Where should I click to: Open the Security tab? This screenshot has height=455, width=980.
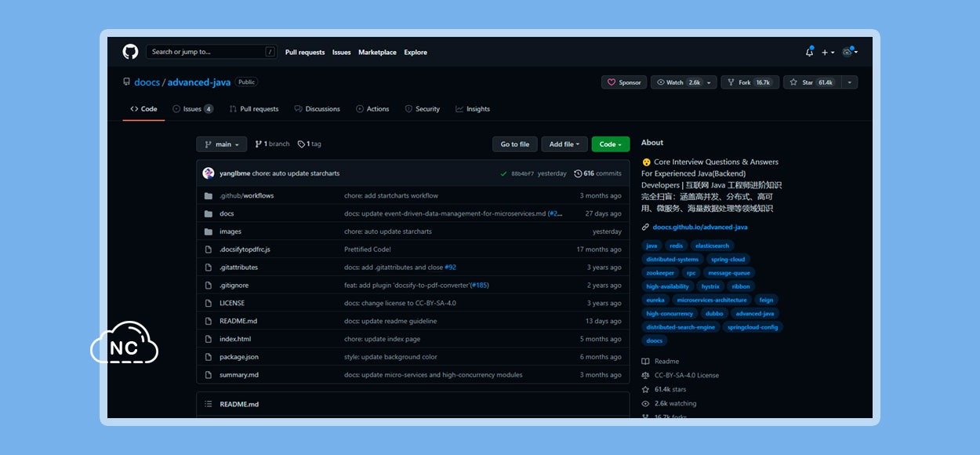coord(423,109)
